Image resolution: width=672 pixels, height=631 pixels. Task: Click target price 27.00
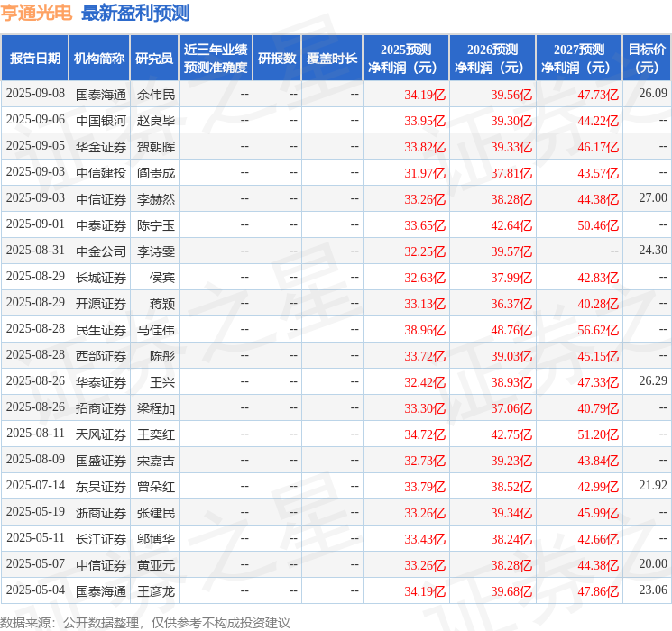click(x=653, y=197)
